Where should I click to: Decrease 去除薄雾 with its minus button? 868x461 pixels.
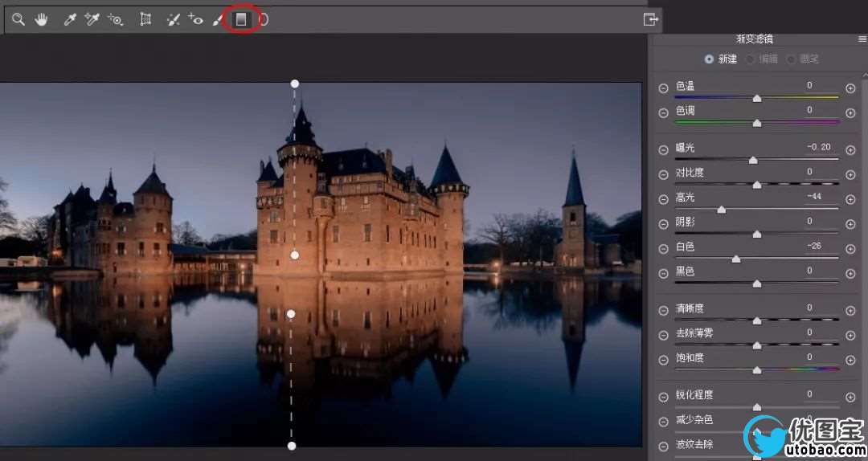click(663, 336)
